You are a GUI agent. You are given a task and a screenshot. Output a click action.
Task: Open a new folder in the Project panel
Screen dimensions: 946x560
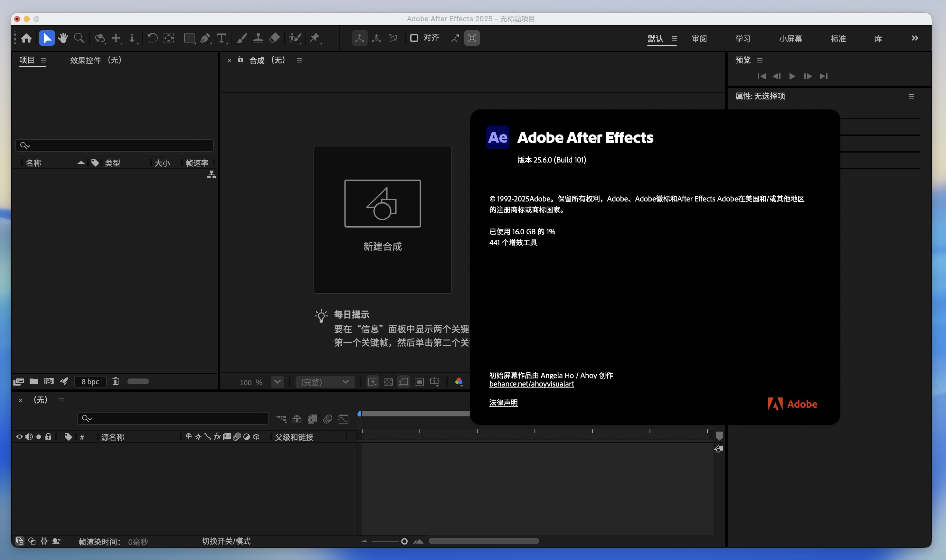[33, 381]
